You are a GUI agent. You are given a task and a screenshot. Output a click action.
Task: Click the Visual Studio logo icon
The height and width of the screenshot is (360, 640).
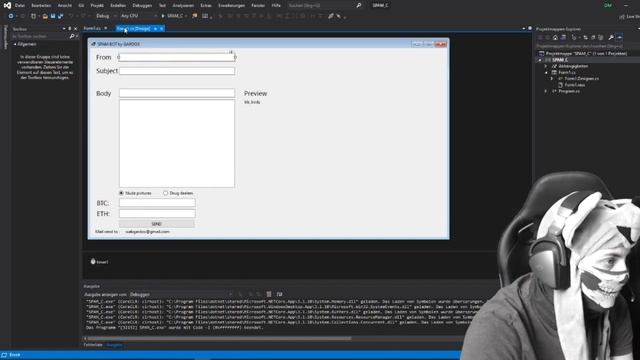pyautogui.click(x=7, y=5)
